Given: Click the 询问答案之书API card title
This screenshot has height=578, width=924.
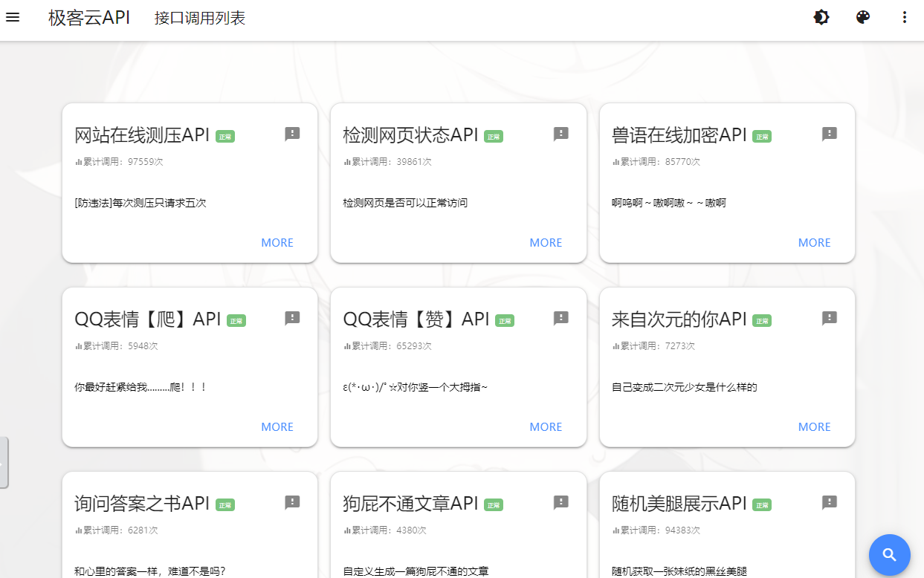Looking at the screenshot, I should point(143,504).
